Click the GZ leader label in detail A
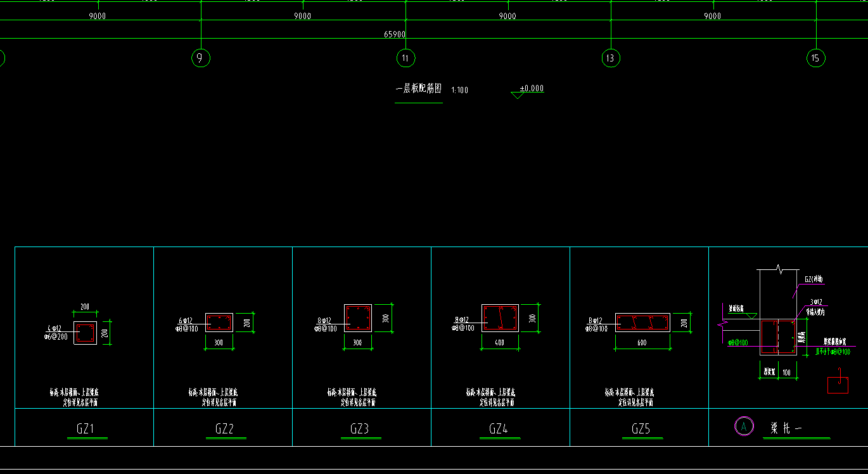This screenshot has height=474, width=868. click(x=813, y=279)
